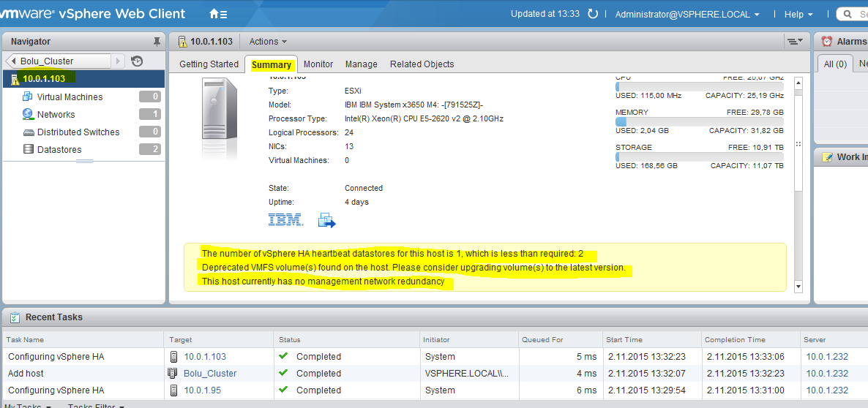
Task: Click the forward arrow next to Bolu_Cluster
Action: pos(119,61)
